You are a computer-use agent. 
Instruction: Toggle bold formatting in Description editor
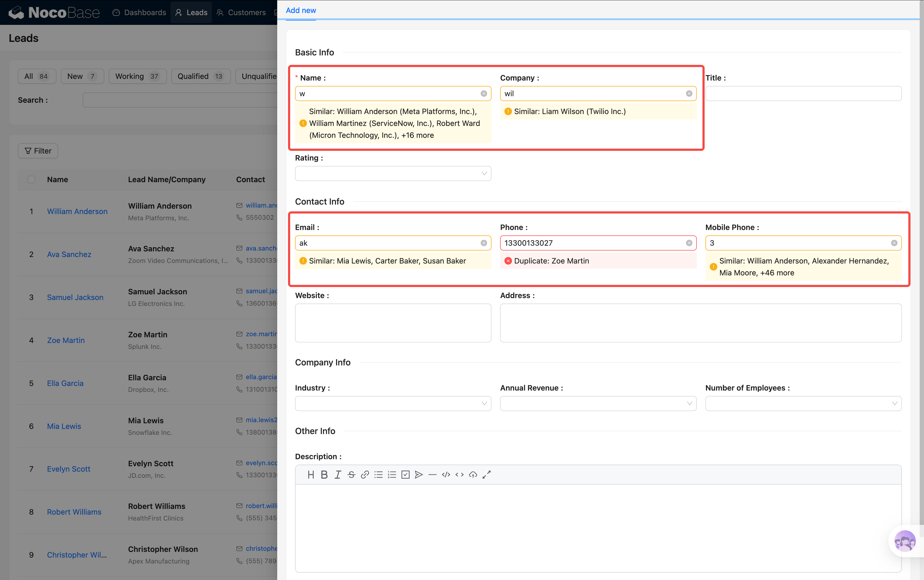324,475
